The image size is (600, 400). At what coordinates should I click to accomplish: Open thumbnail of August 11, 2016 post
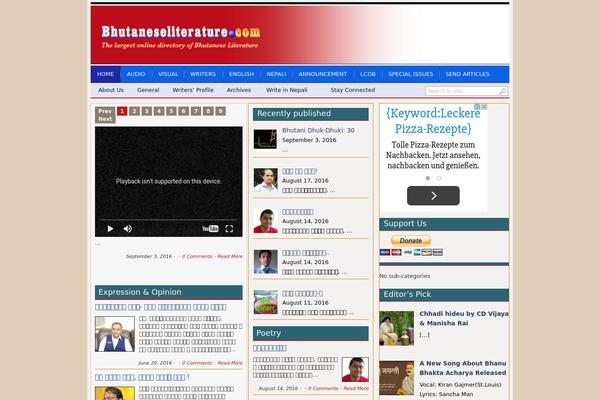point(266,302)
